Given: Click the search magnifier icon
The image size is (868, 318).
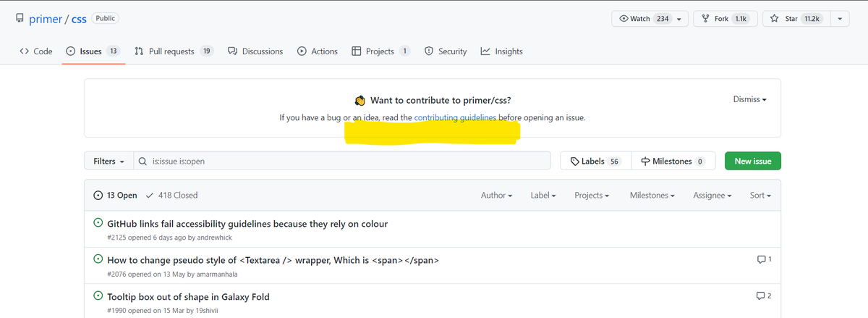Looking at the screenshot, I should [143, 161].
